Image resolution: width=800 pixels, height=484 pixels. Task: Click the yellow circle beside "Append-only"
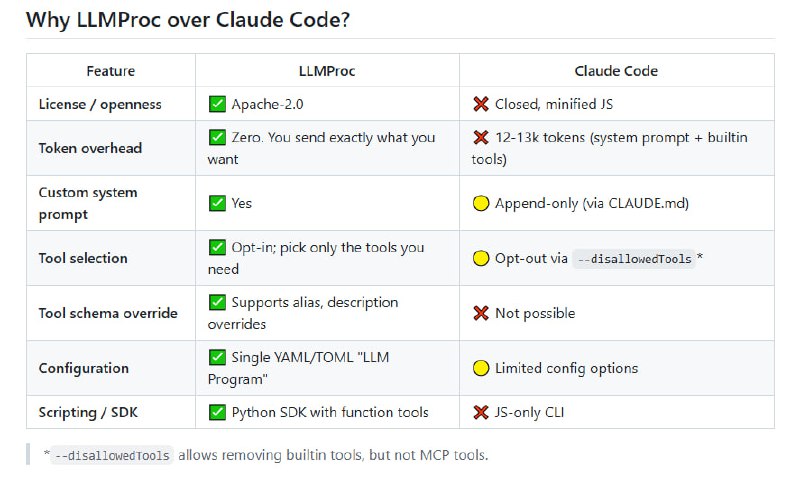pos(481,203)
